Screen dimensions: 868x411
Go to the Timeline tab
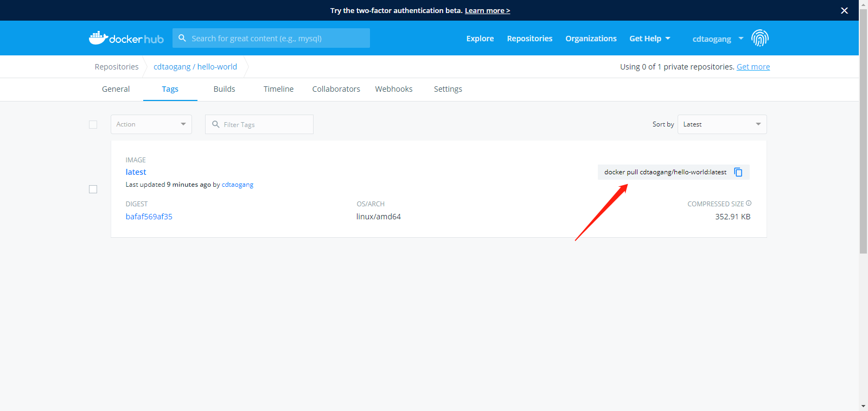[278, 89]
